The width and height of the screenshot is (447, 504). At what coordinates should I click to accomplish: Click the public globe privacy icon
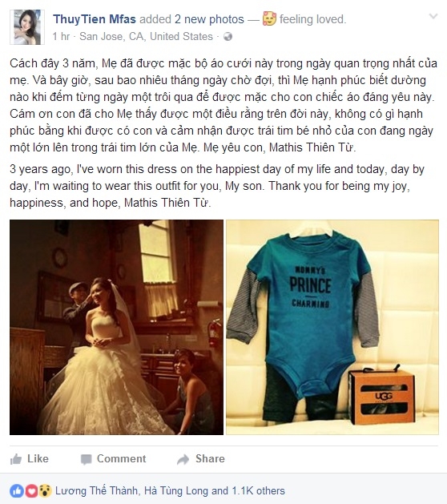click(x=228, y=36)
